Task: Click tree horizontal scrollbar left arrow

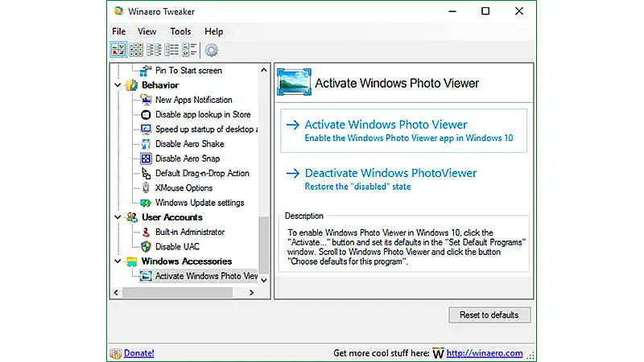Action: [116, 293]
